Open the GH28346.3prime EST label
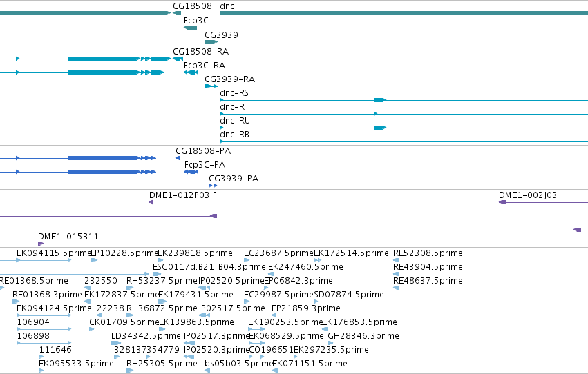The height and width of the screenshot is (374, 588). click(363, 336)
